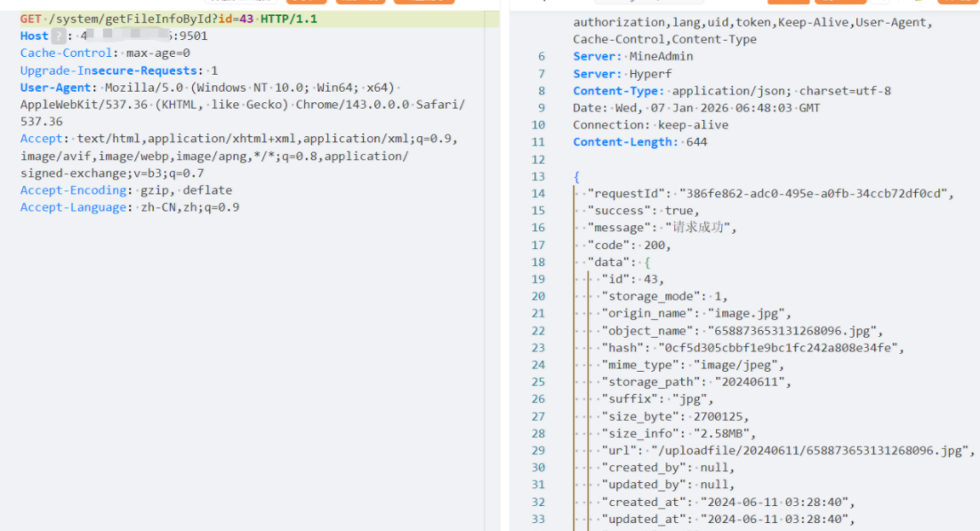The width and height of the screenshot is (980, 531).
Task: Click the Server: Hyperf response header
Action: coord(622,74)
